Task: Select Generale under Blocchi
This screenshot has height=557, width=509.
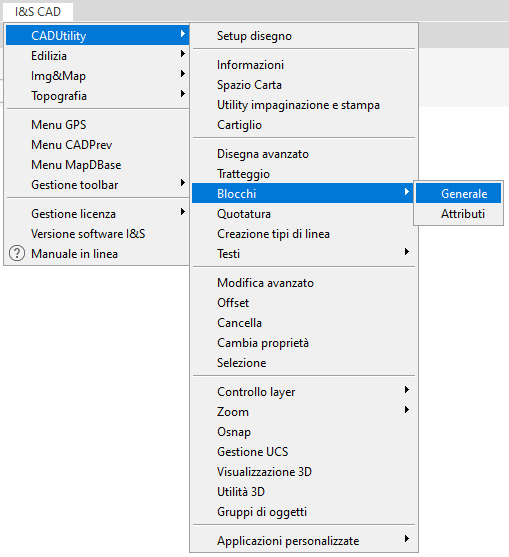Action: click(x=458, y=194)
